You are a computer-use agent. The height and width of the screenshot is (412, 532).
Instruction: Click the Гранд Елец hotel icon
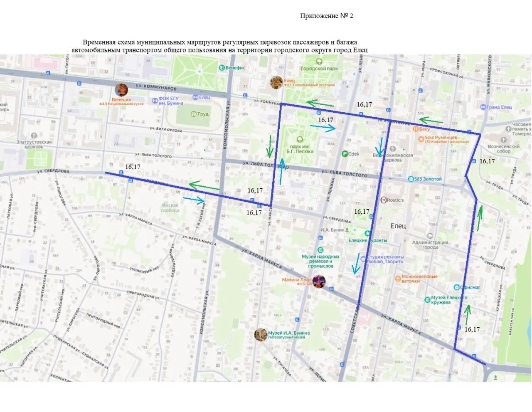click(483, 107)
